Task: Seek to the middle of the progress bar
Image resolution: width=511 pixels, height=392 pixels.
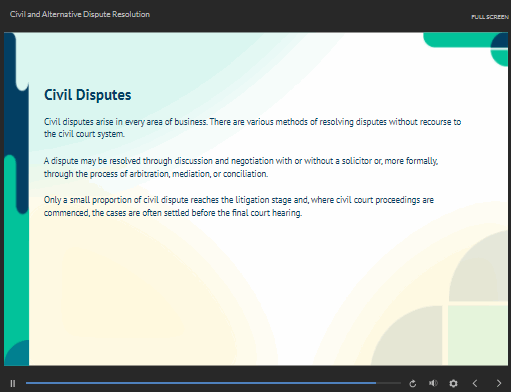Action: (x=213, y=383)
